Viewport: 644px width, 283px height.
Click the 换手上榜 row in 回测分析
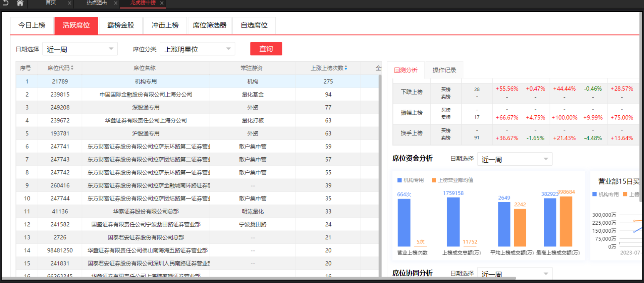coord(516,134)
